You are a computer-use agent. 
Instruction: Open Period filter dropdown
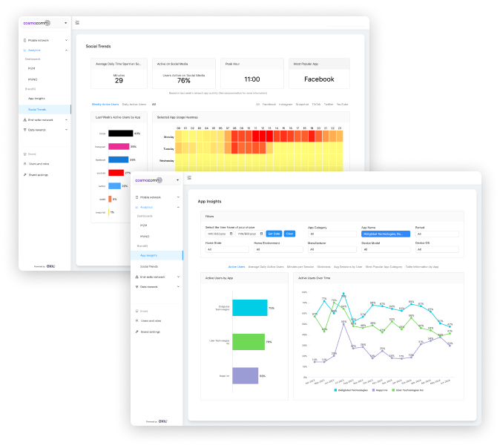[437, 234]
